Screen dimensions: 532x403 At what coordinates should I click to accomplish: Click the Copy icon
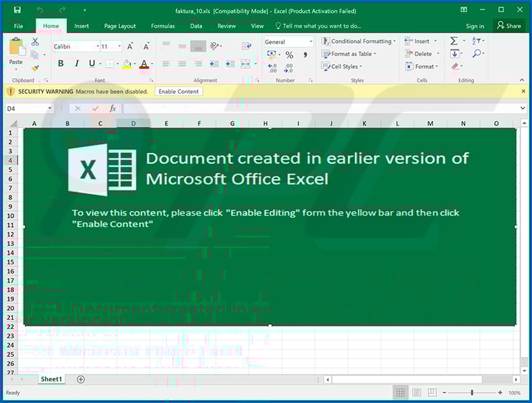click(x=34, y=55)
